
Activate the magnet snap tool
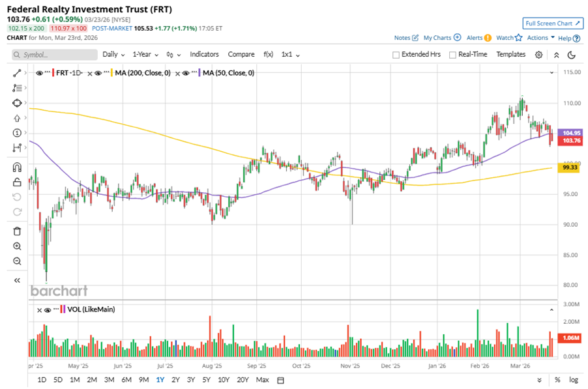click(17, 167)
